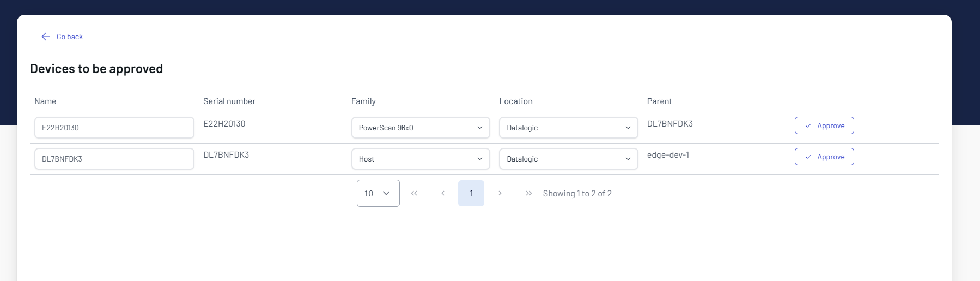Go to the next page of results
Screen dimensions: 980x281
coord(500,193)
